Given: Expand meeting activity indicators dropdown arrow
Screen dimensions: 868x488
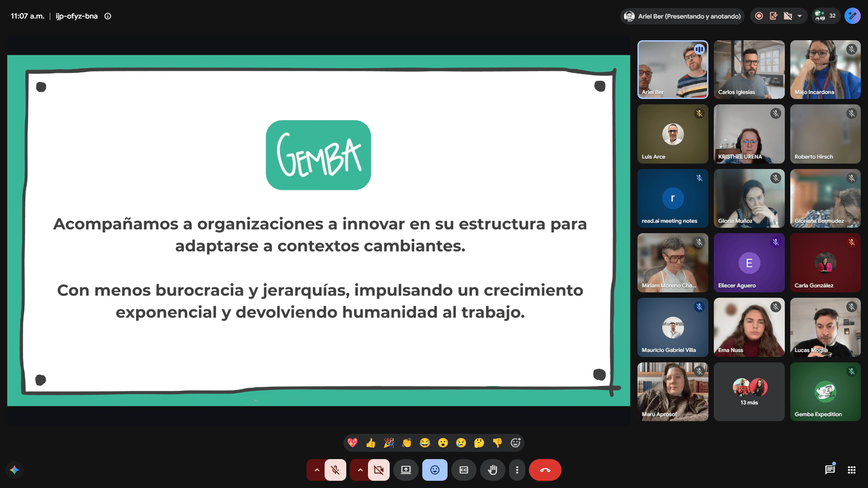Looking at the screenshot, I should pyautogui.click(x=800, y=16).
